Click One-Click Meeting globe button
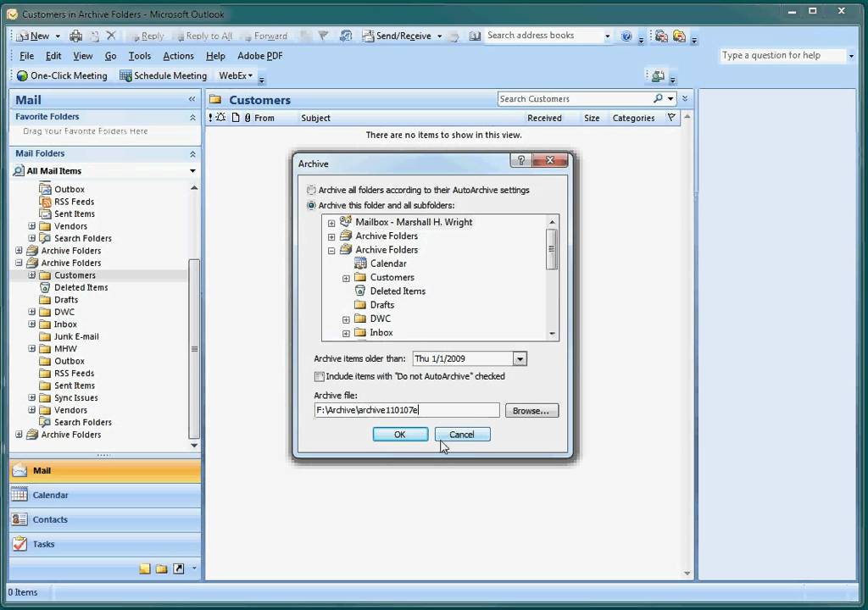The width and height of the screenshot is (868, 610). 62,75
